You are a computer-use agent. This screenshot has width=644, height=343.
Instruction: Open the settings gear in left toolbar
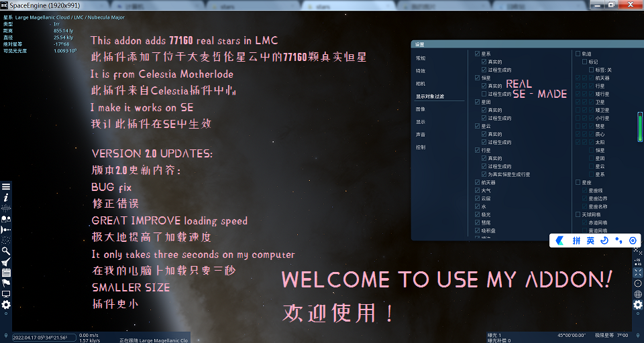coord(6,304)
